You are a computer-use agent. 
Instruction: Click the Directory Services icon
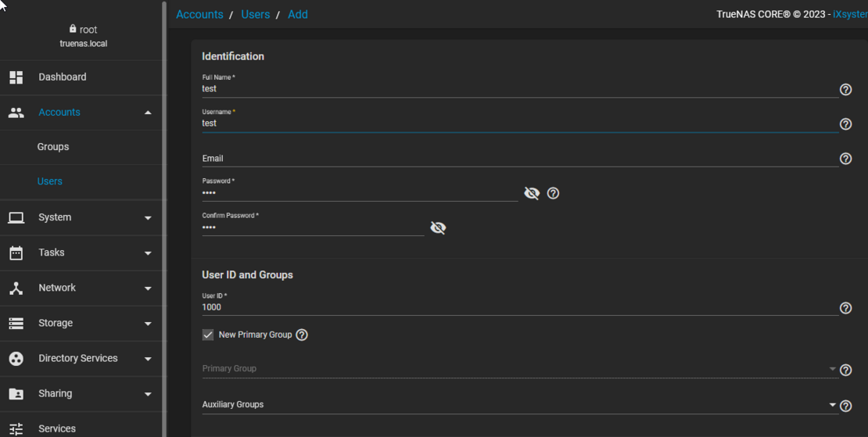coord(16,359)
